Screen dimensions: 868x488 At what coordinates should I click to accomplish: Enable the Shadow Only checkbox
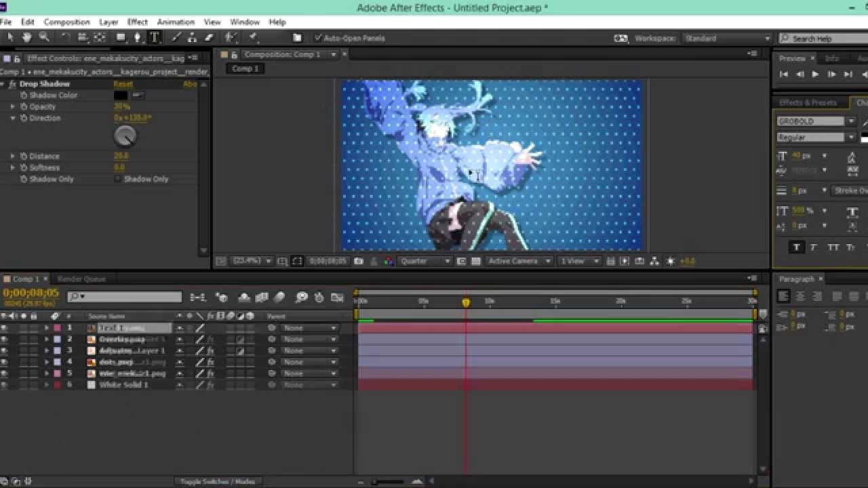[117, 179]
